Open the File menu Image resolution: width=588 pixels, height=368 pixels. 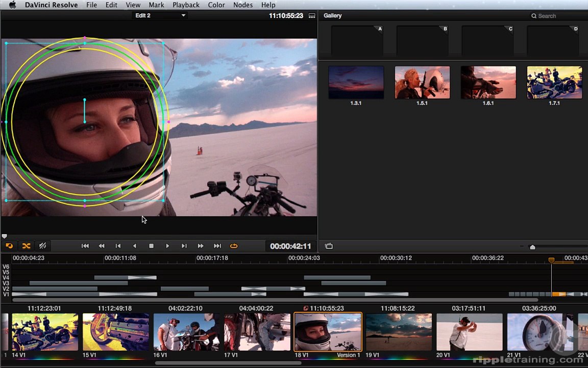pos(91,5)
